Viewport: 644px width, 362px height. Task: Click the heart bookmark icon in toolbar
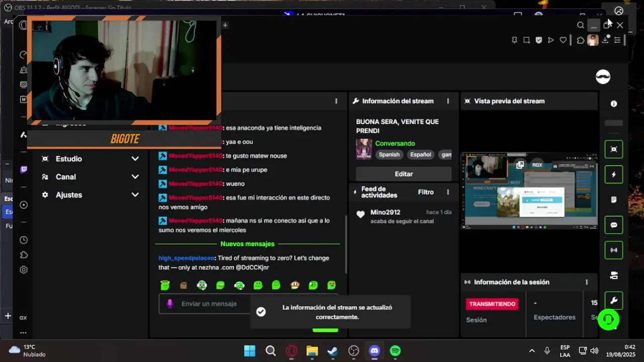coord(563,40)
